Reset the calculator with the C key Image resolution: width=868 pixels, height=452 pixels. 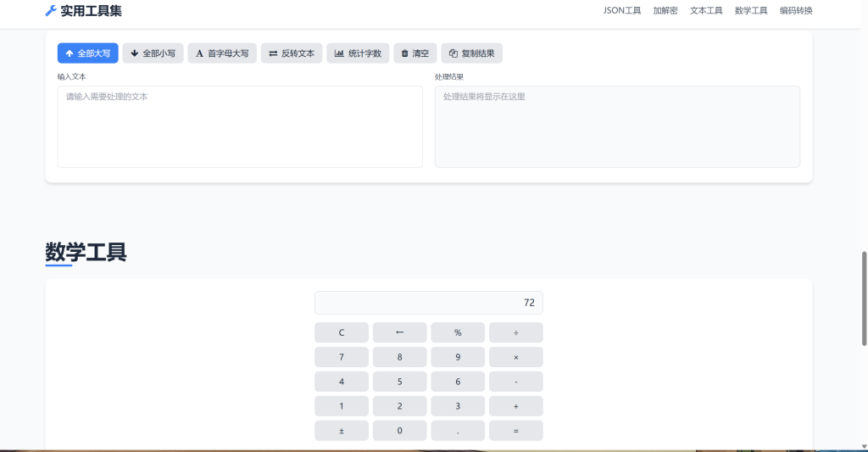click(x=342, y=332)
